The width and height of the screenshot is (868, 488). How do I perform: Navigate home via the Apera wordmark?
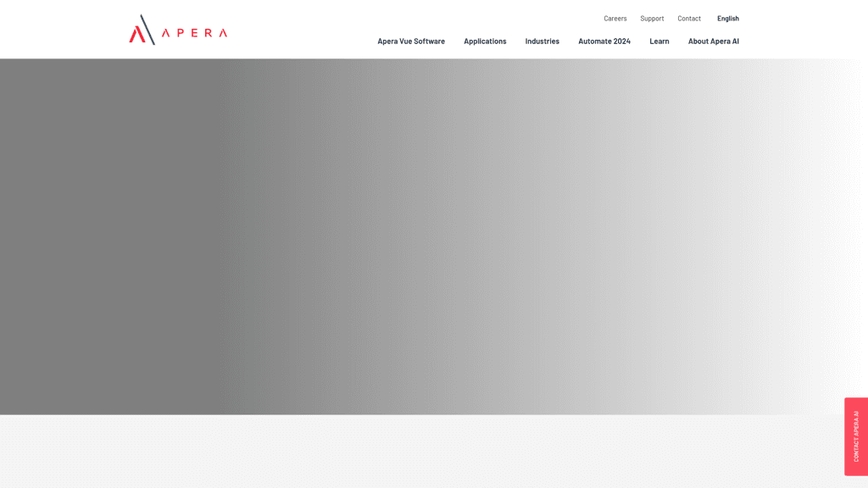(192, 32)
